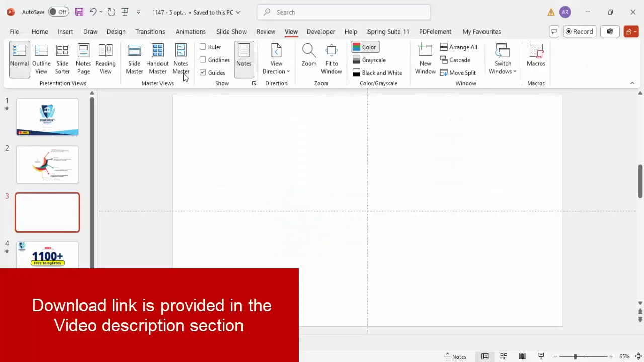Uncheck the Guides checkbox
644x362 pixels.
203,73
